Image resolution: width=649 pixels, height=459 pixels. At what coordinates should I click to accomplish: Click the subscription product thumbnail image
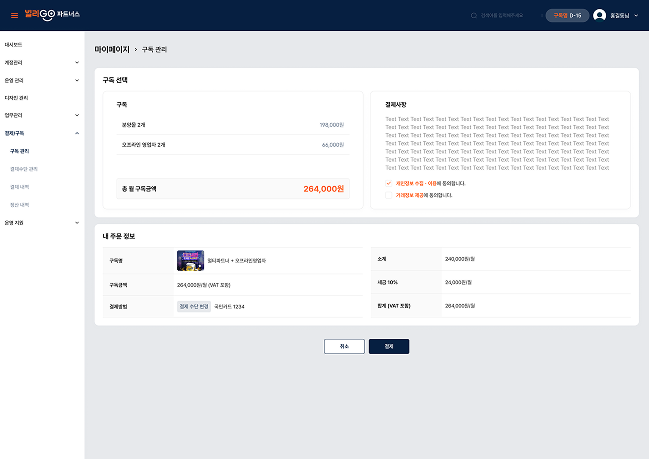190,261
